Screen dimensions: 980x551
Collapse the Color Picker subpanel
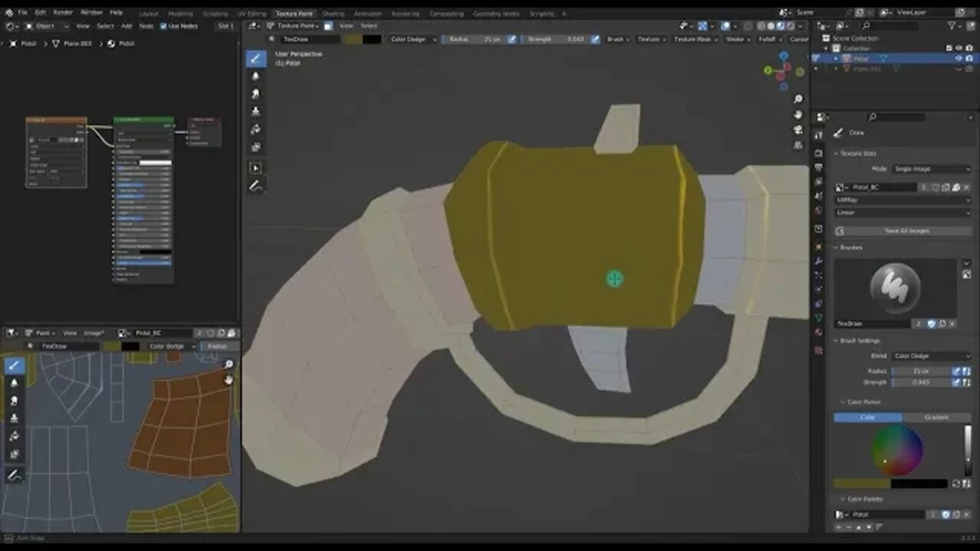pyautogui.click(x=860, y=402)
